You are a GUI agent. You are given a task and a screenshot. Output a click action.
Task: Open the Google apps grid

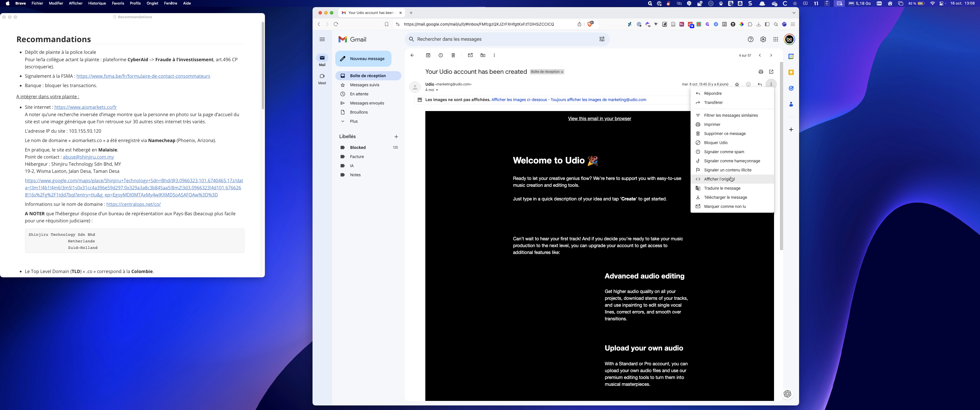[776, 40]
